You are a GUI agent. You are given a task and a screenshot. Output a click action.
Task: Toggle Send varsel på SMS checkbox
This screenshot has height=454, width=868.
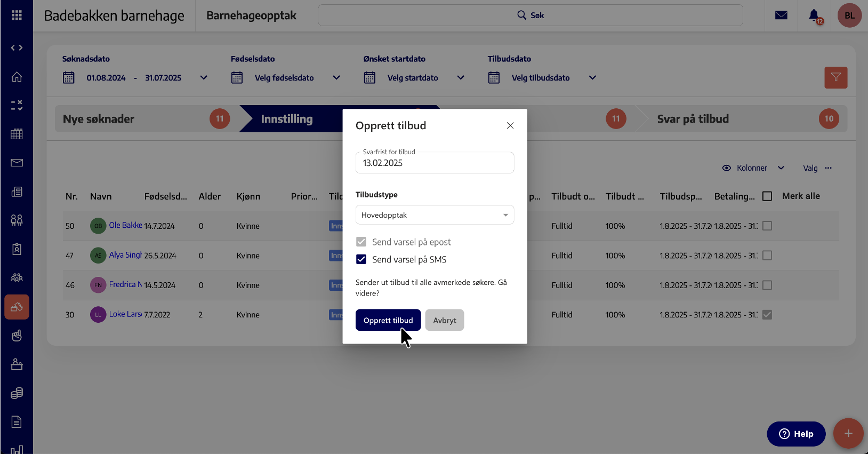(361, 259)
